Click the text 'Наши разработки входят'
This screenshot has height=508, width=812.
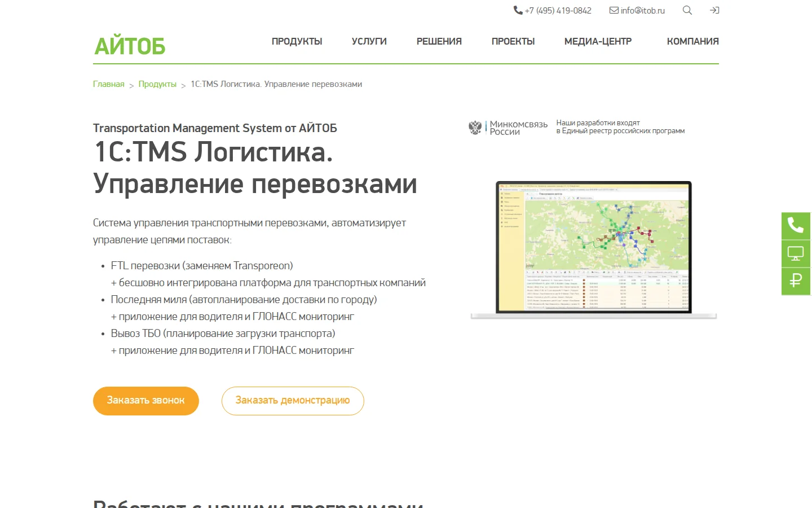(x=598, y=122)
